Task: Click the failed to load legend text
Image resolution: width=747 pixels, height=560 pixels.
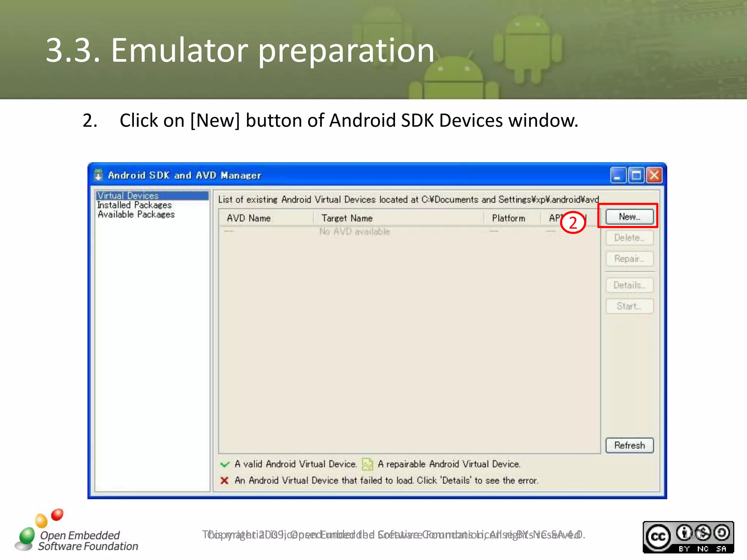Action: tap(387, 481)
